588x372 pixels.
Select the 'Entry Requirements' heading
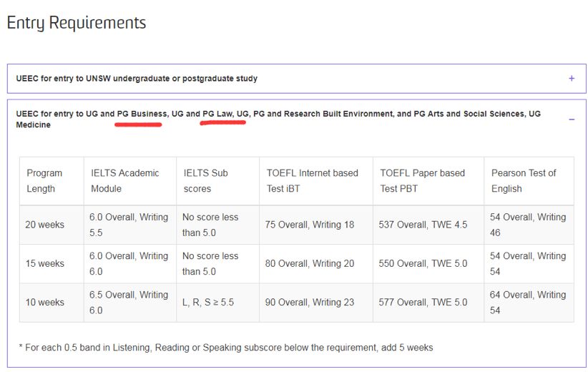(x=77, y=23)
